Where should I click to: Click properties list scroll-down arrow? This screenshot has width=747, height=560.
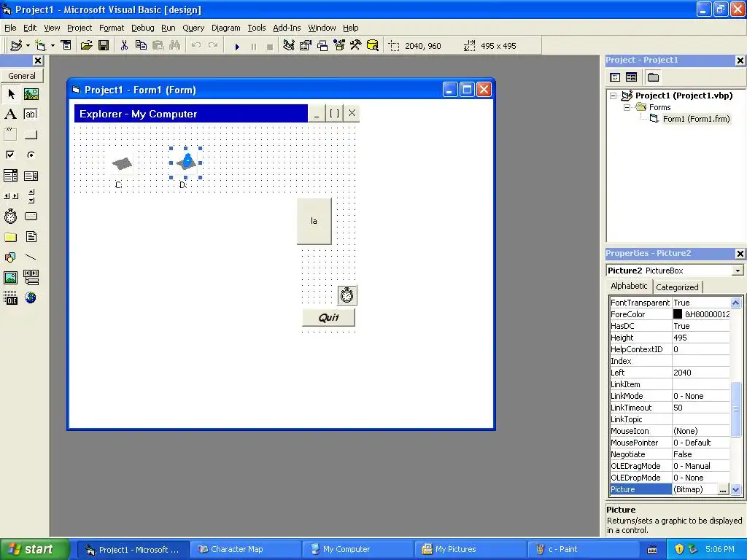click(735, 489)
